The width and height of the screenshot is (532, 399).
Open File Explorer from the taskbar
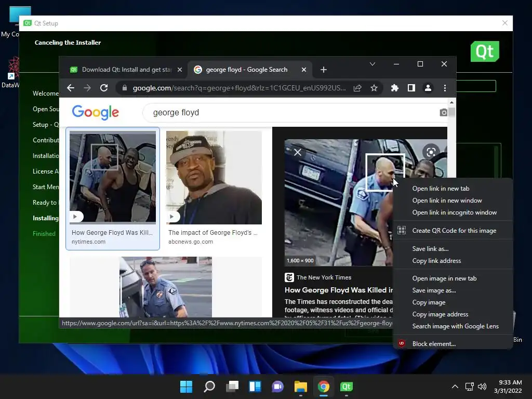coord(301,387)
